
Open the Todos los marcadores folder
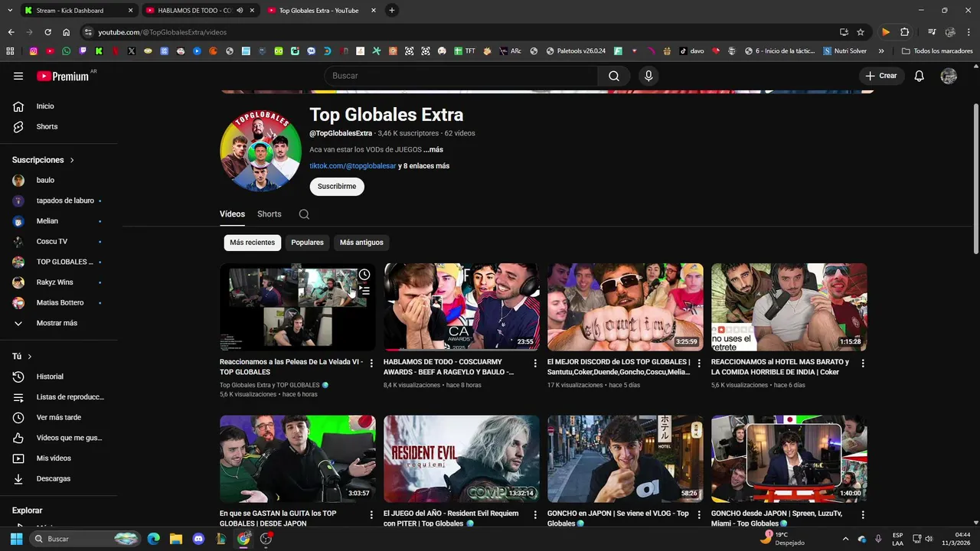coord(937,51)
